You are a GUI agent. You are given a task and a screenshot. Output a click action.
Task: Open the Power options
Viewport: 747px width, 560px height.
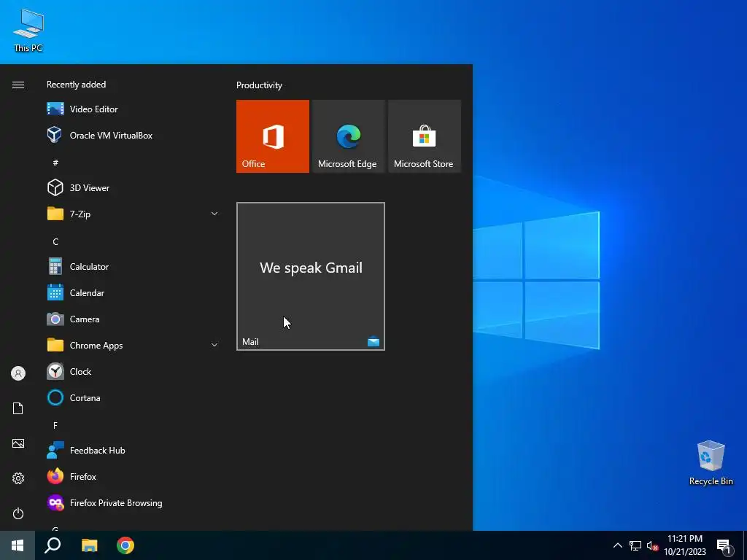[18, 513]
